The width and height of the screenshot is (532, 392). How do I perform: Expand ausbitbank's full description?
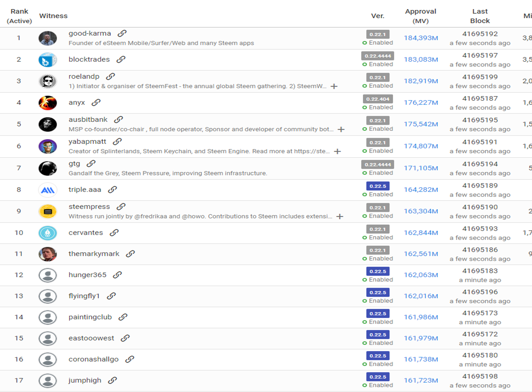click(341, 129)
